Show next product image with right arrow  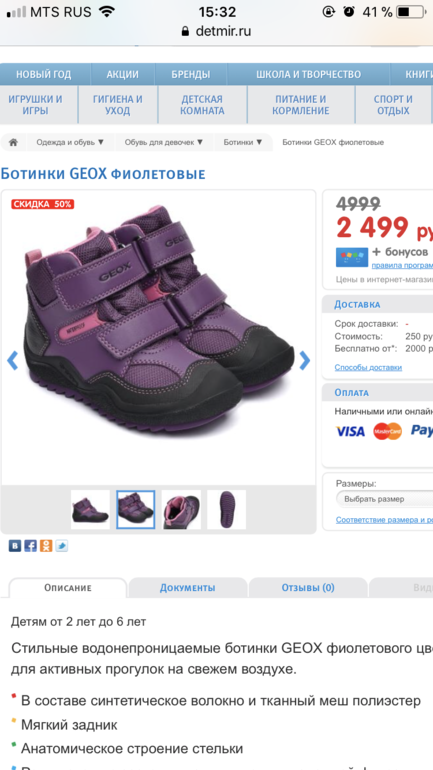tap(305, 360)
